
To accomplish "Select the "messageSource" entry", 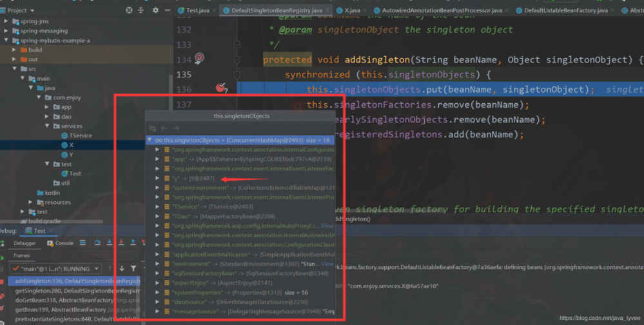I will point(240,311).
